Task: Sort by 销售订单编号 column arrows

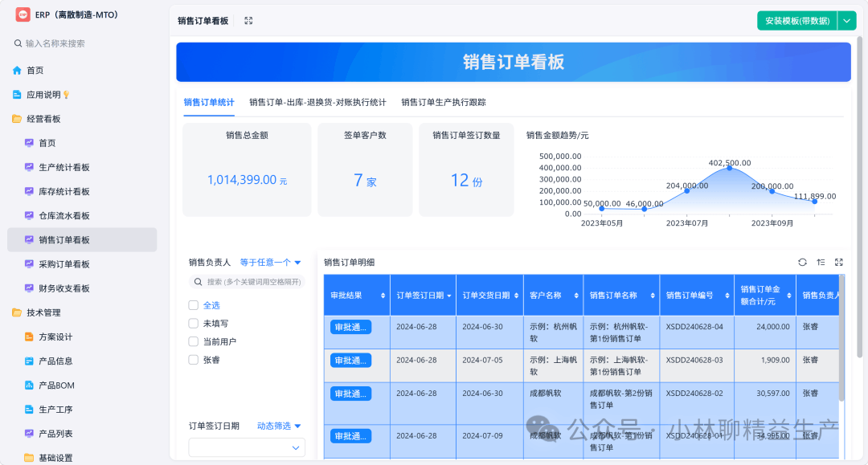Action: pos(727,296)
